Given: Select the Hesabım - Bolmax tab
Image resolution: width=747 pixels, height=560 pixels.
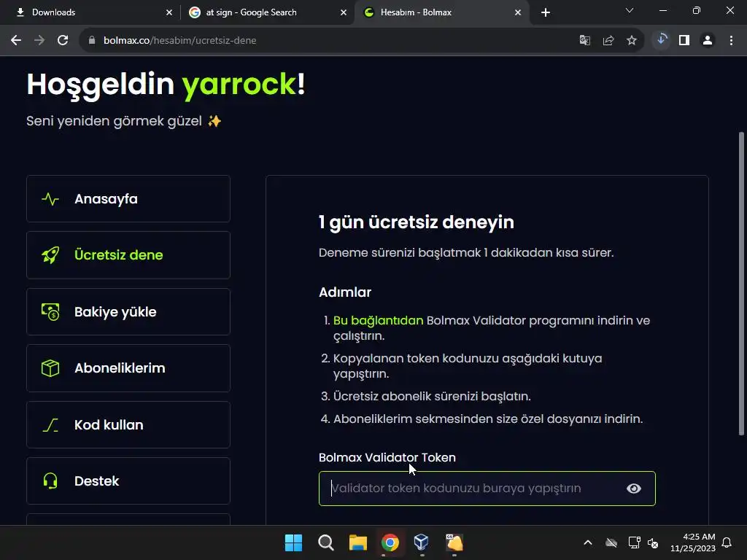Looking at the screenshot, I should coord(441,12).
